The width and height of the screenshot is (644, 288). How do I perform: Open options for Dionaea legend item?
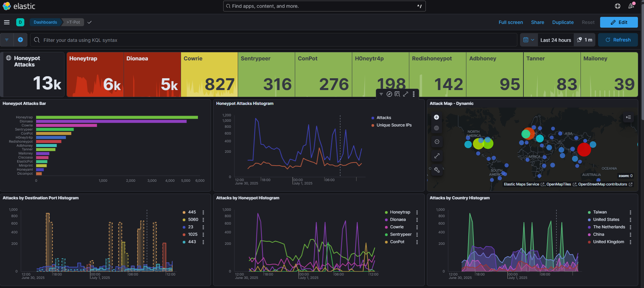click(417, 220)
